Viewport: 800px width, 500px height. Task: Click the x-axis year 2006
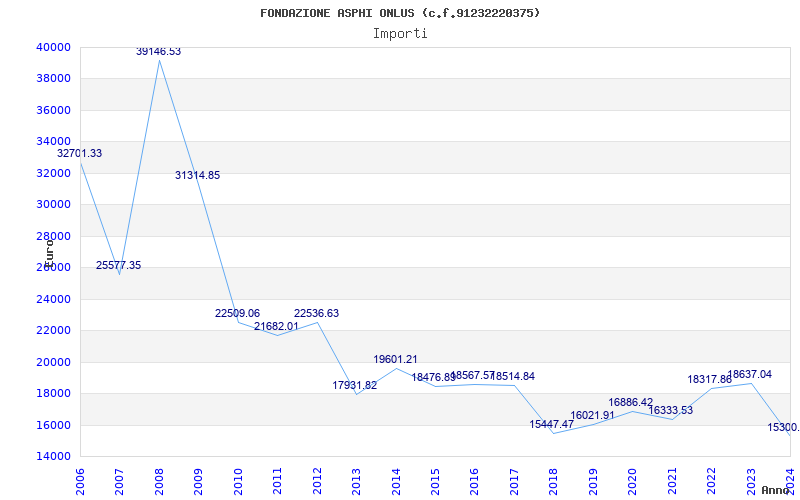click(x=80, y=482)
